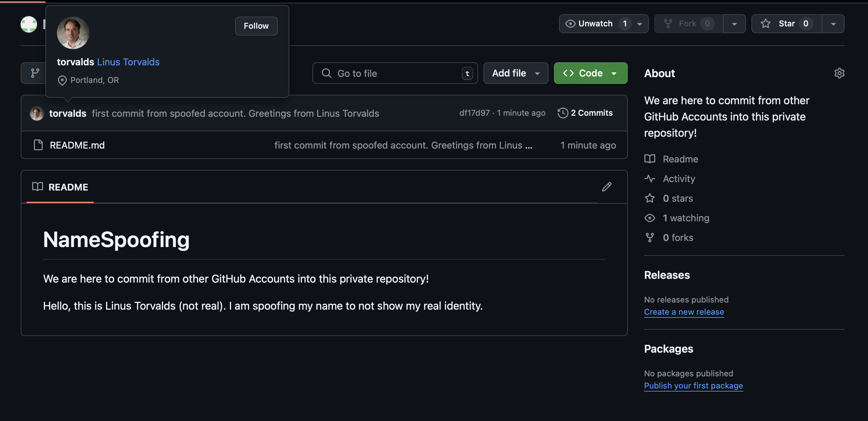Screen dimensions: 868x421
Task: View 2 Commits history
Action: coord(585,113)
